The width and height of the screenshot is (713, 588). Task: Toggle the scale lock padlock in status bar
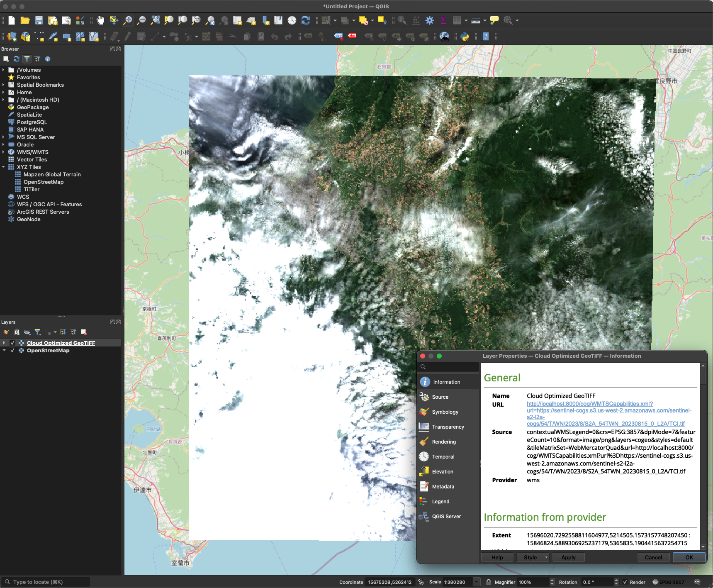[x=489, y=582]
